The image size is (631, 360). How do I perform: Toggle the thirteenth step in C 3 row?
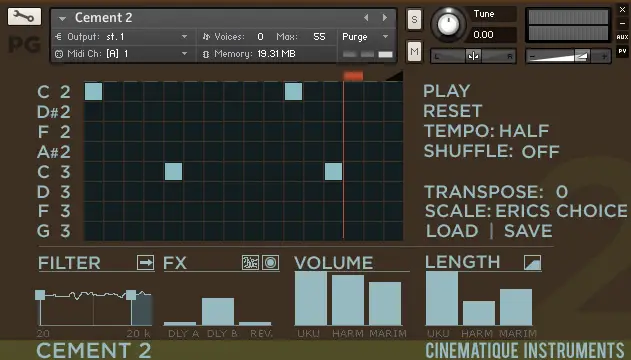click(333, 171)
